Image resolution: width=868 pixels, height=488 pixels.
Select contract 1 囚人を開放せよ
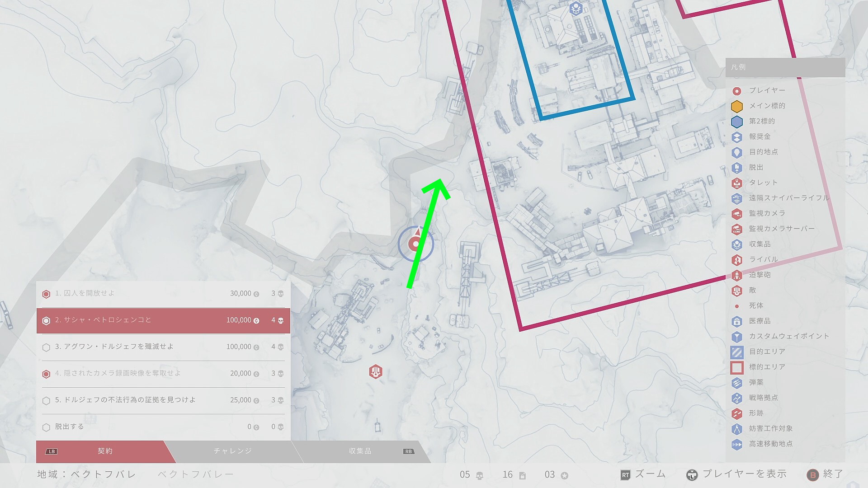(163, 294)
